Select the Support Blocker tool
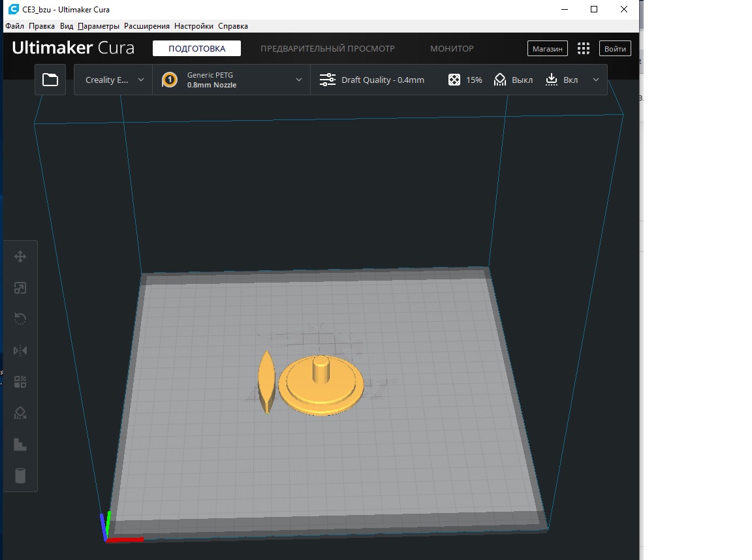The image size is (752, 560). click(20, 413)
